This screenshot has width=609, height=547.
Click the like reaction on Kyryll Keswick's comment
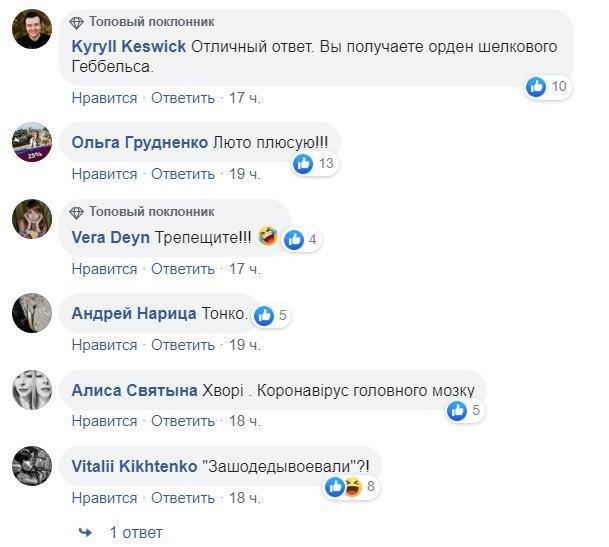(537, 87)
